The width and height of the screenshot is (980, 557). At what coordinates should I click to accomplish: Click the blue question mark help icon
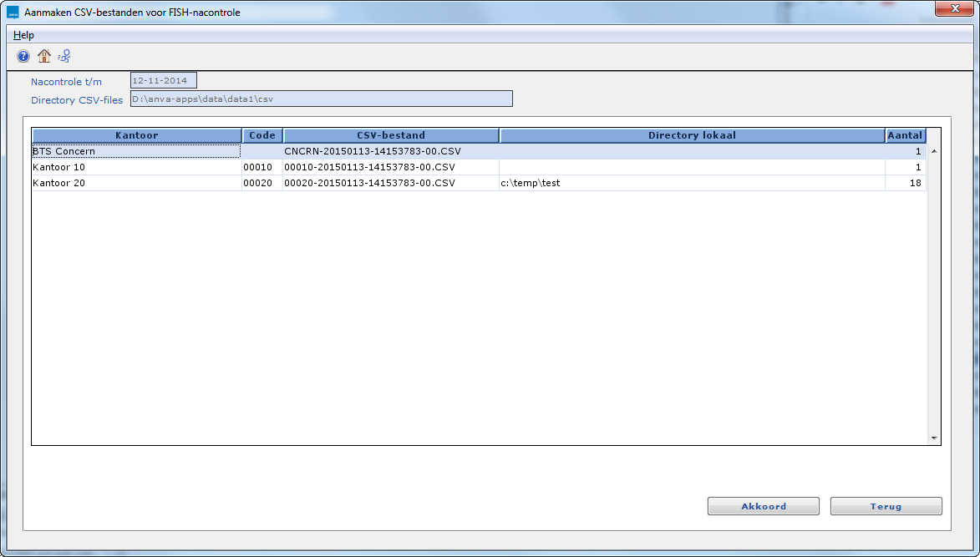23,57
